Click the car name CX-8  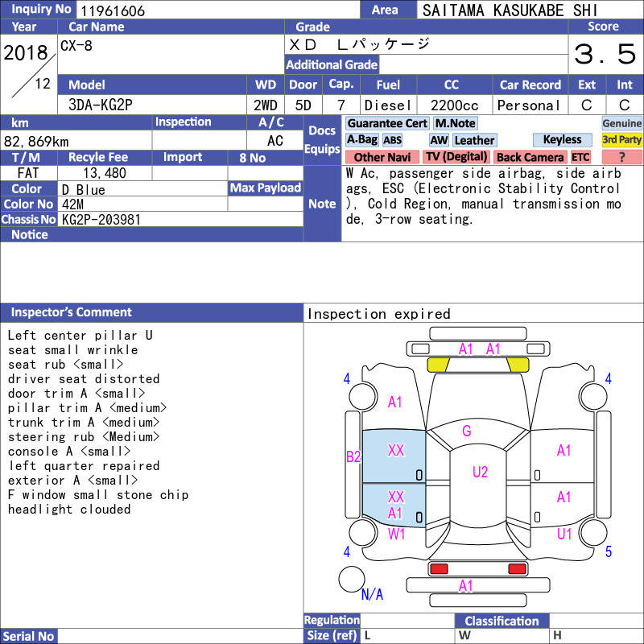coord(76,45)
